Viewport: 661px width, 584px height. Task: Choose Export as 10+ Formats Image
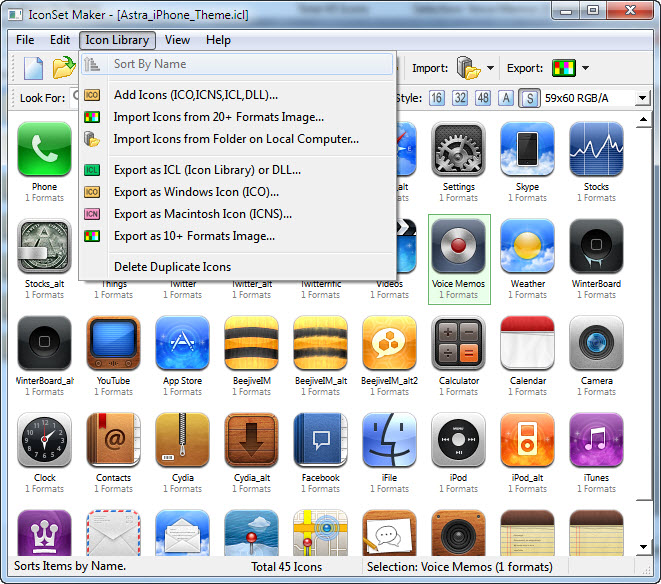click(237, 236)
